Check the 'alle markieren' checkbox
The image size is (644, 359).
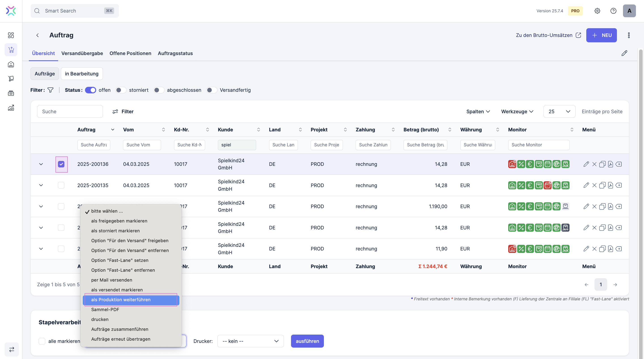point(42,341)
